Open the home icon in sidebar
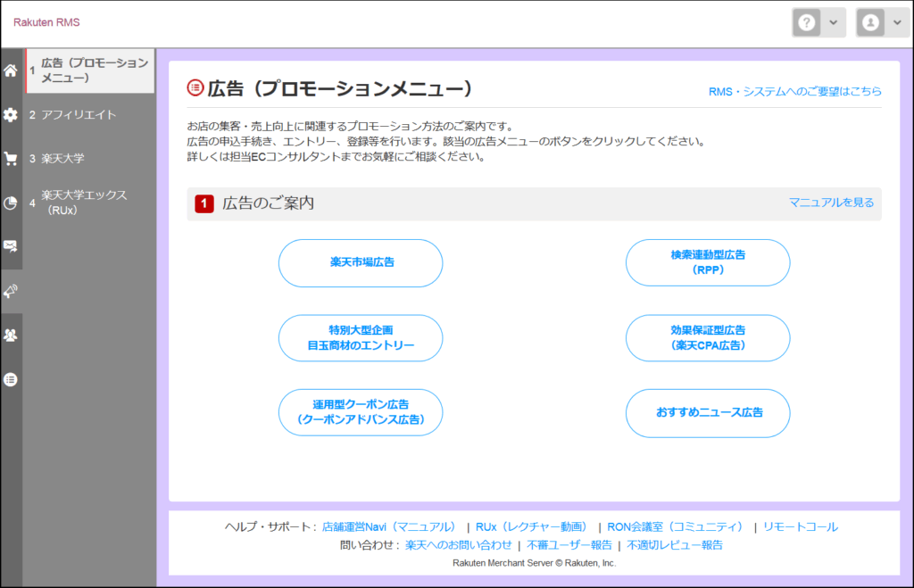The image size is (914, 588). coord(11,70)
